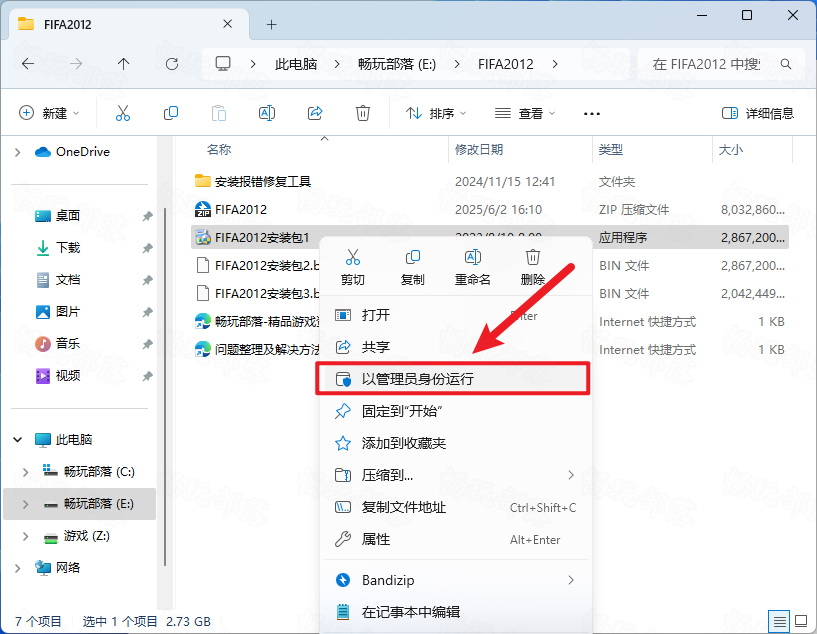
Task: Open the 新建 dropdown
Action: pos(49,113)
